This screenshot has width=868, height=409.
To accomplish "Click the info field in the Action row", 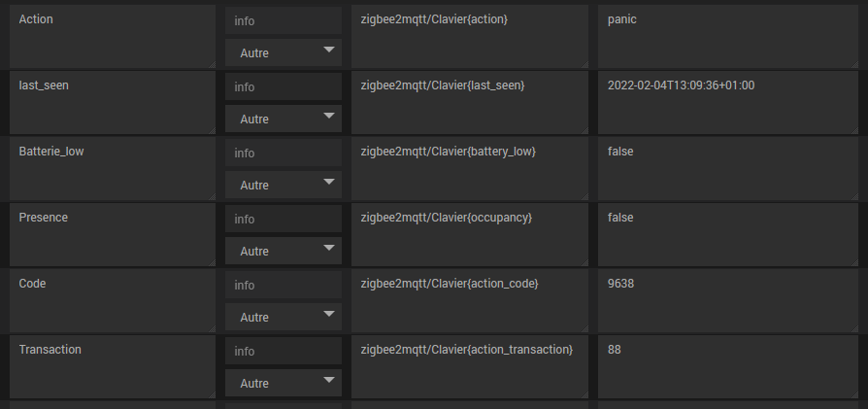I will pos(284,20).
